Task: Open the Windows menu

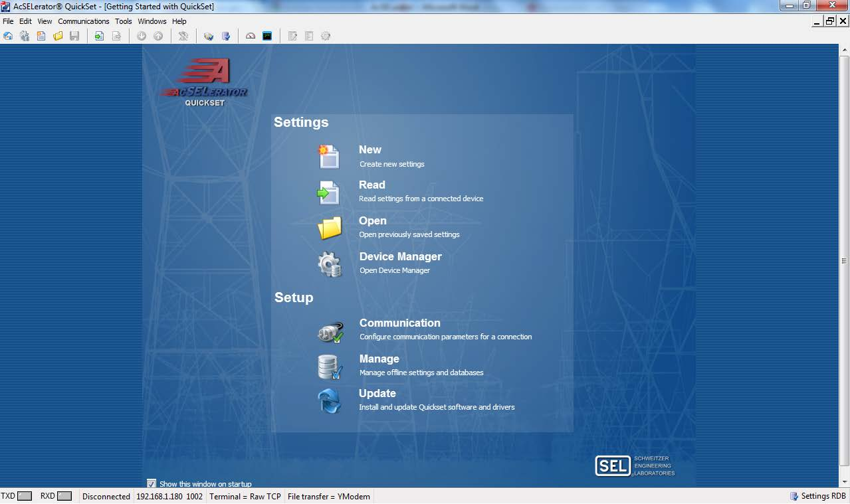Action: [x=152, y=21]
